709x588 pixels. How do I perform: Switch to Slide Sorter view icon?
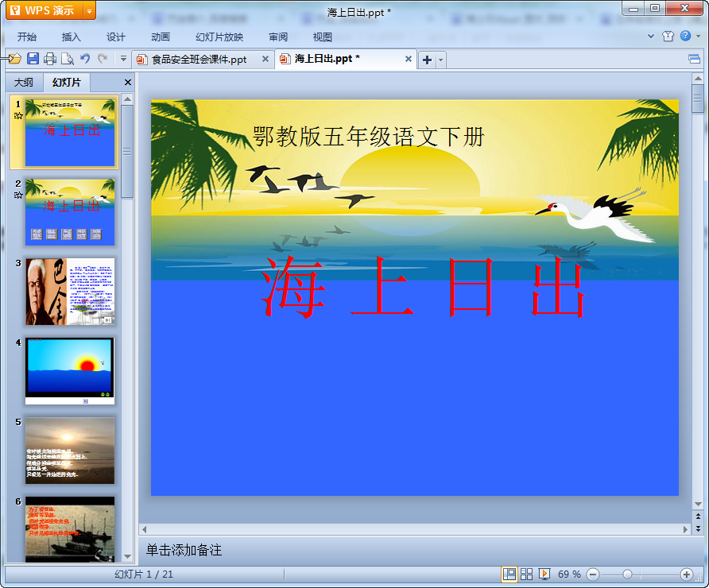526,574
